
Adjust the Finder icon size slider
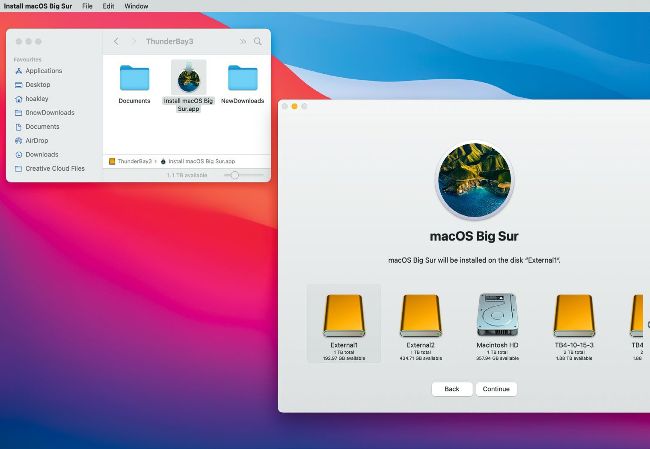[234, 175]
